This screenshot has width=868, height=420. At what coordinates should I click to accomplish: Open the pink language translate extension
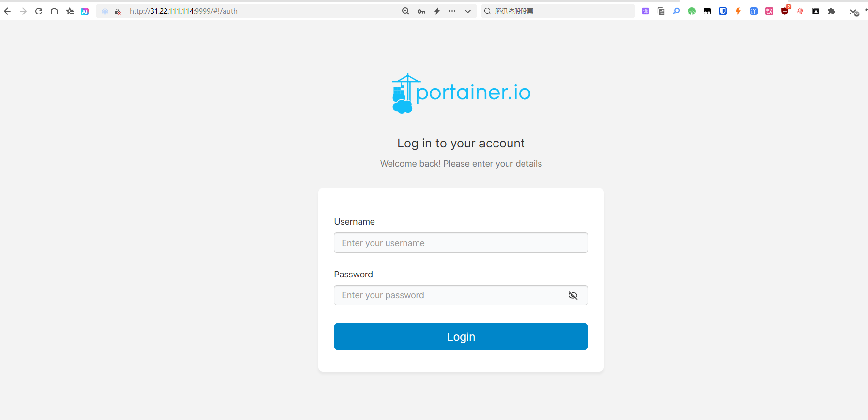click(x=769, y=11)
